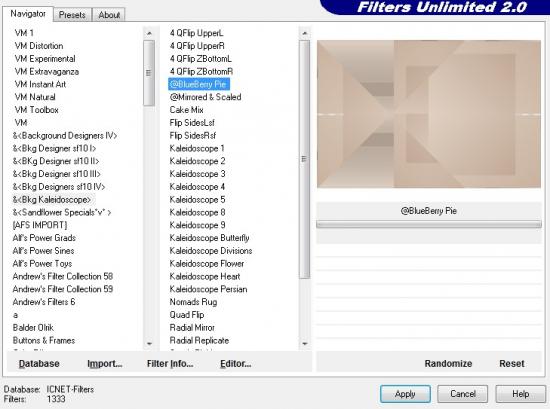This screenshot has height=409, width=550.
Task: Select the Navigator tab
Action: (x=28, y=14)
